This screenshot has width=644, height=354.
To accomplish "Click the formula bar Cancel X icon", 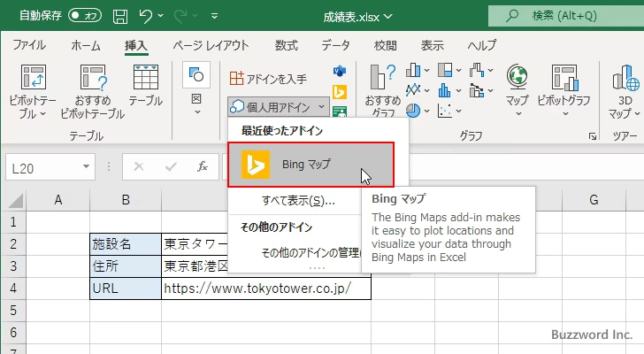I will 139,166.
